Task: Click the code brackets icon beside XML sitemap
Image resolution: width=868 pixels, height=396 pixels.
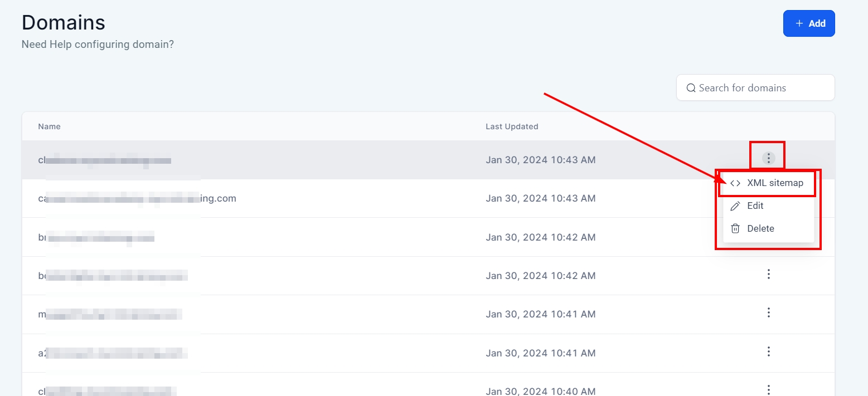Action: (735, 183)
